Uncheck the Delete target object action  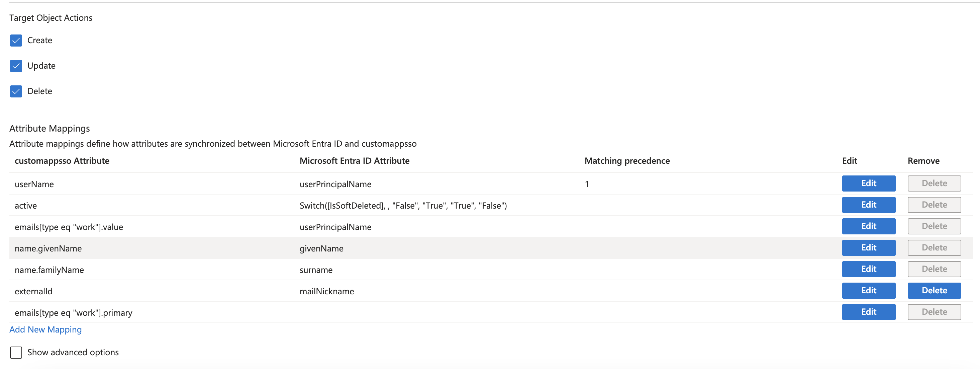(x=16, y=91)
